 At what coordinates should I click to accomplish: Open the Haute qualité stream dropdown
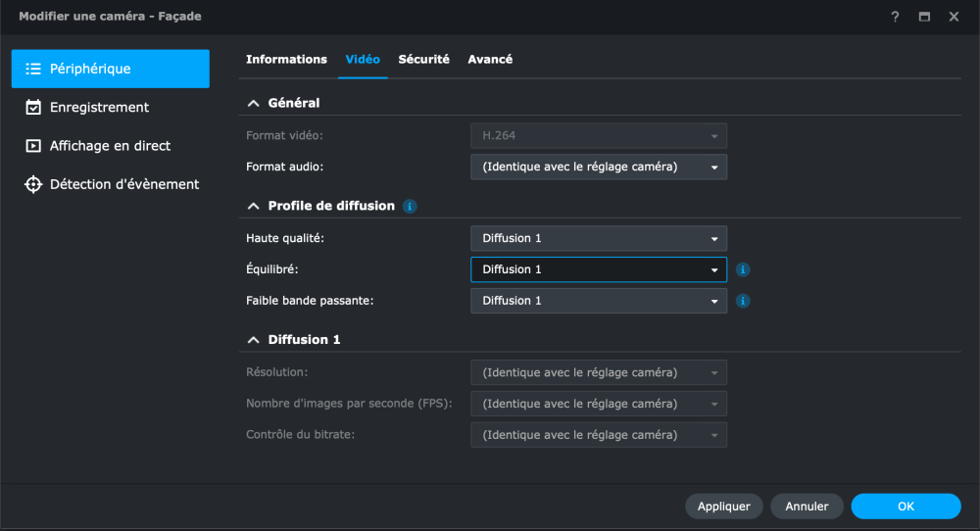pos(599,238)
